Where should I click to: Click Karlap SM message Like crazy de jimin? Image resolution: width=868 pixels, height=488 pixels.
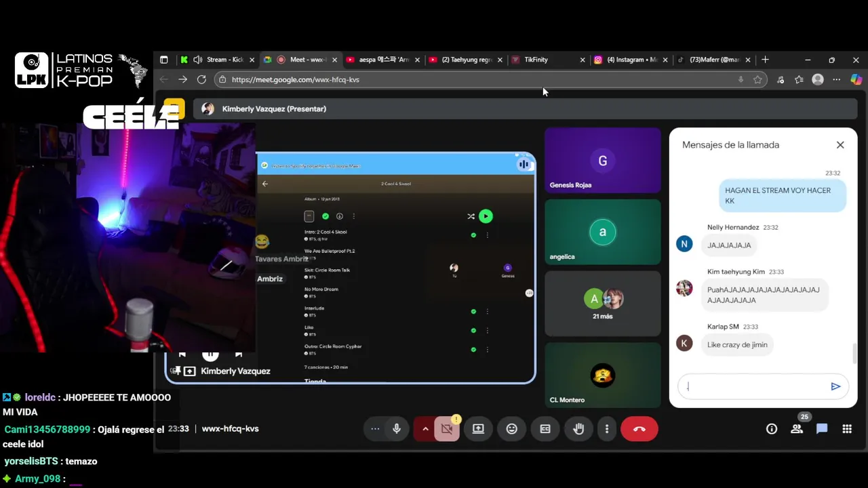point(737,345)
